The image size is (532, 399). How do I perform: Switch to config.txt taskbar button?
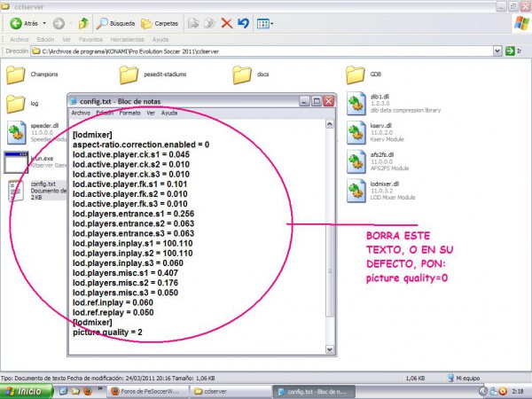314,392
